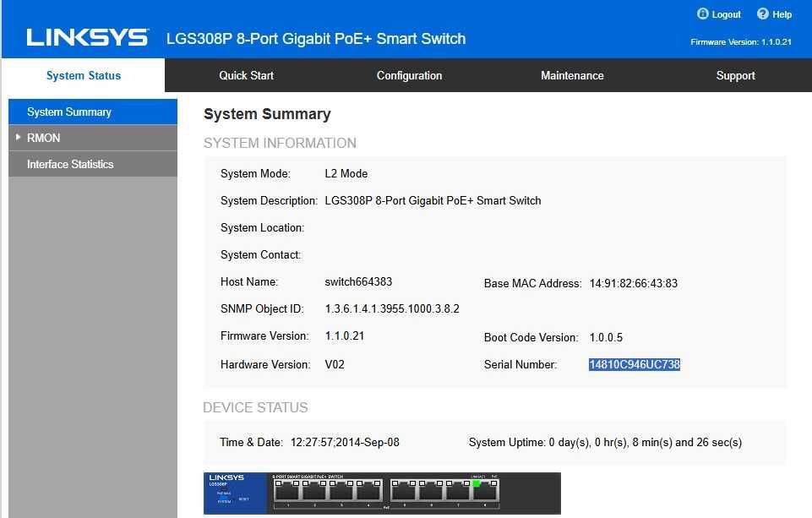
Task: Click port 2 on the switch diagram
Action: coord(315,491)
